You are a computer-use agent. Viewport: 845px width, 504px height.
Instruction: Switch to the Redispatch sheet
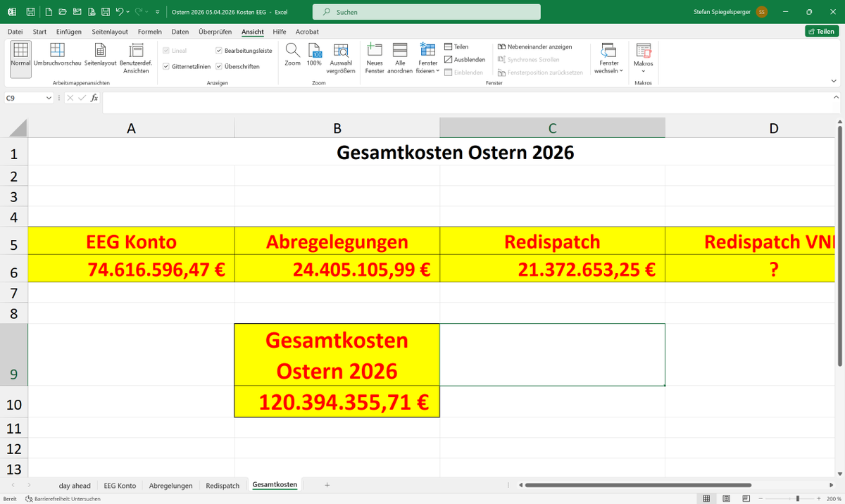point(223,486)
